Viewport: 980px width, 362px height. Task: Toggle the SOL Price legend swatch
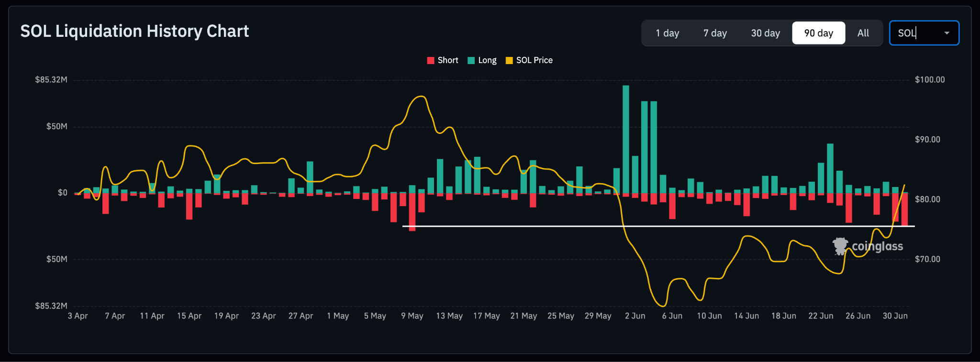point(509,60)
